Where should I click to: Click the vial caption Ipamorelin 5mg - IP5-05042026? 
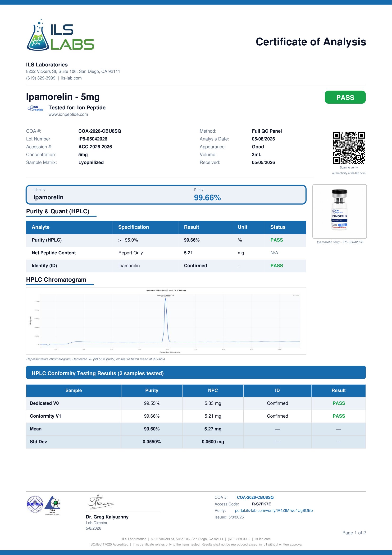(x=340, y=242)
